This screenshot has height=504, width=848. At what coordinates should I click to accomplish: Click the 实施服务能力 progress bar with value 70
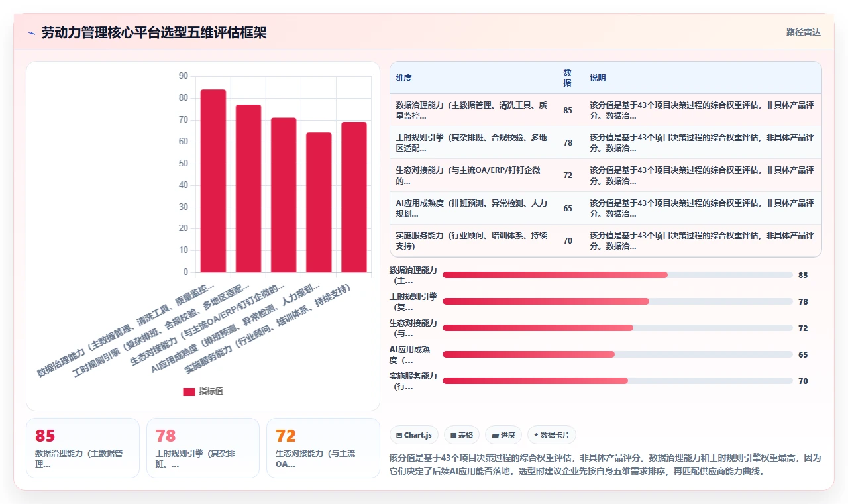[617, 381]
